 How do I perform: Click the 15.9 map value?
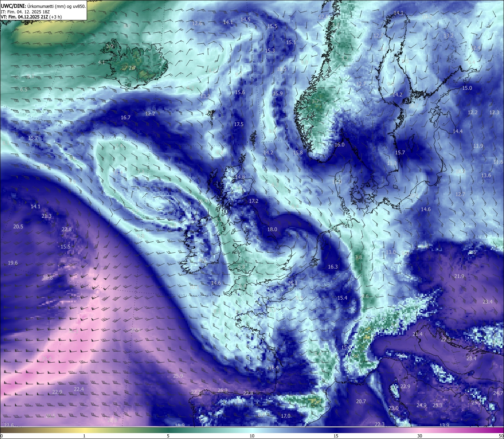coord(278,94)
